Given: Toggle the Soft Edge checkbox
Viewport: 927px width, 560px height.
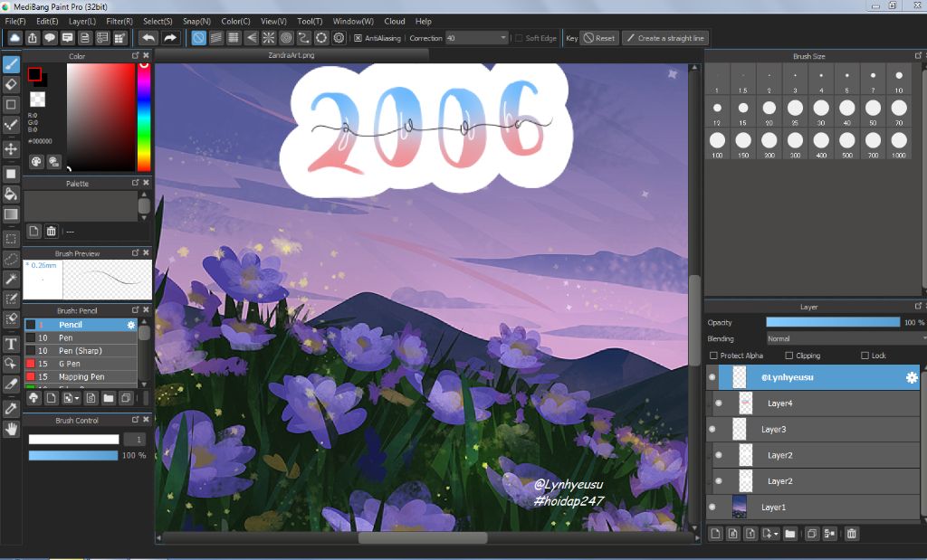Looking at the screenshot, I should click(x=519, y=38).
